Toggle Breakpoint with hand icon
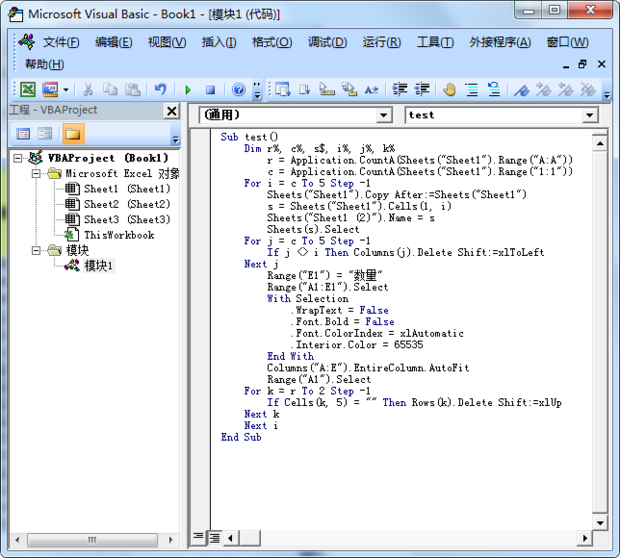Viewport: 620px width, 558px height. click(x=449, y=89)
